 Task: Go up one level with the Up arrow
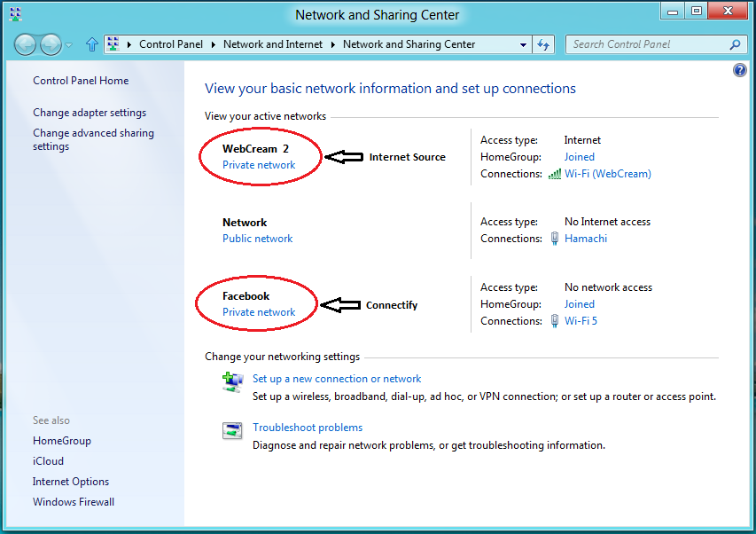pos(91,44)
